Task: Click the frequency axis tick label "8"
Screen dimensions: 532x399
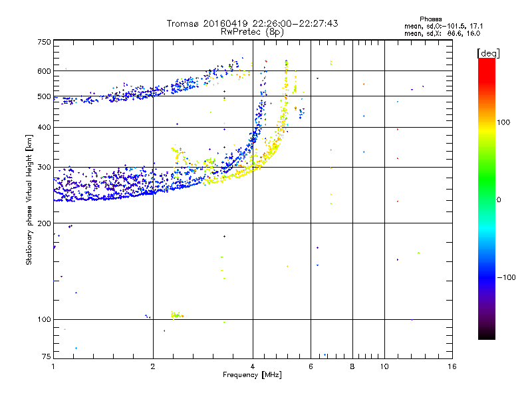Action: click(x=352, y=366)
